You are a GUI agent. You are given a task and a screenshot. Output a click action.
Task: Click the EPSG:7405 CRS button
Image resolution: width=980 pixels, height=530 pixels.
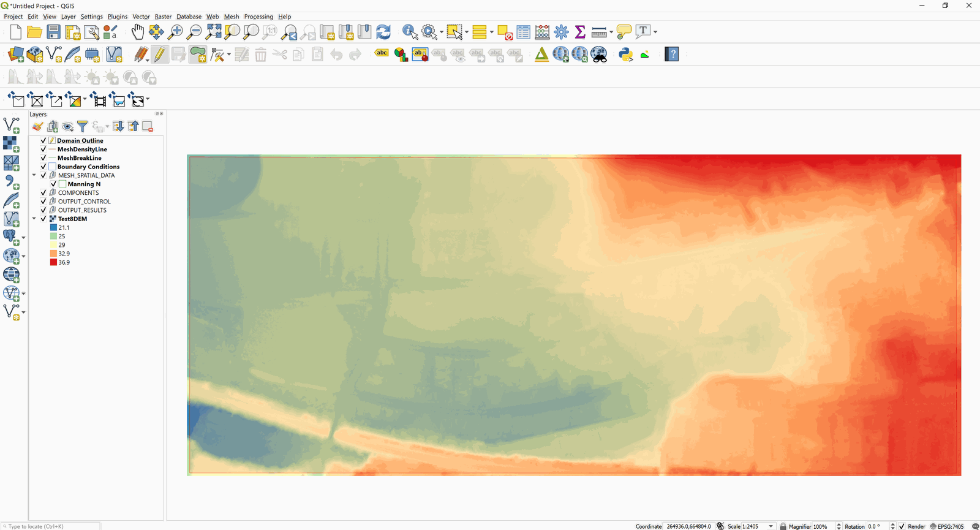tap(947, 526)
